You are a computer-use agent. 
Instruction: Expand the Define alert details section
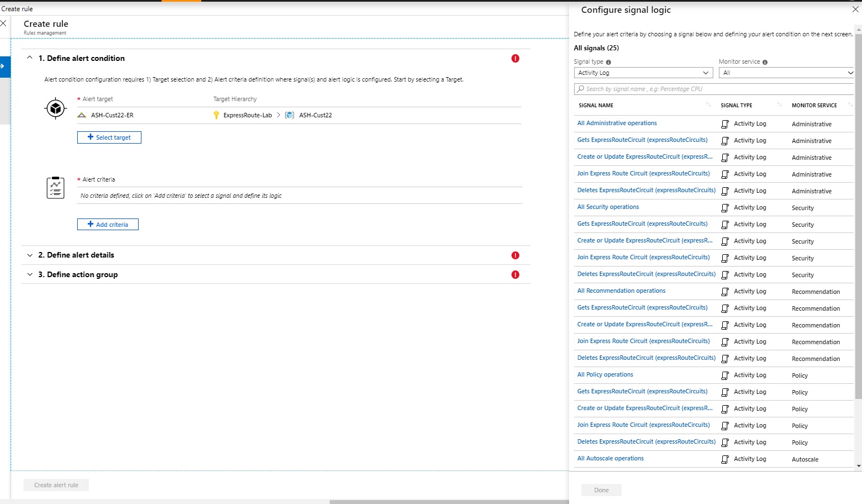[30, 255]
